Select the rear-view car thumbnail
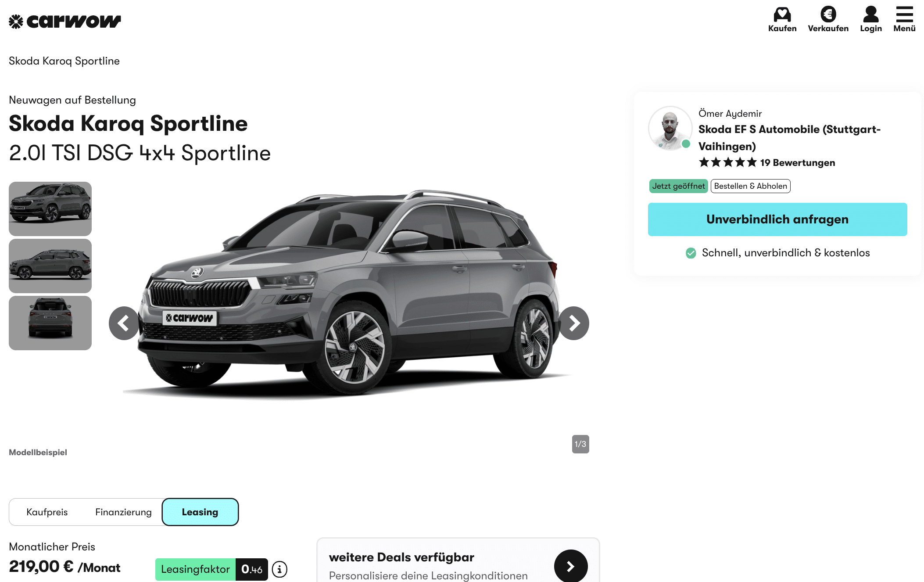Screen dimensions: 924x582 (50, 323)
